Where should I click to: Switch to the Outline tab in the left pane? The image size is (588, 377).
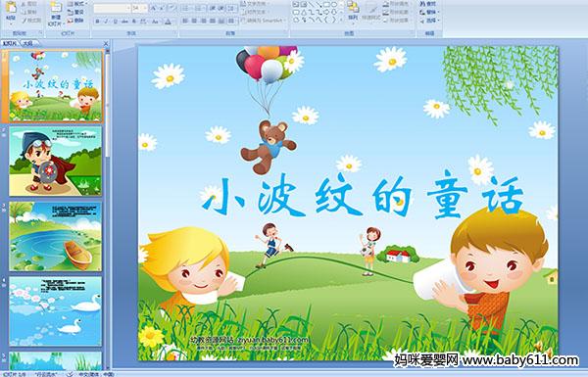click(x=28, y=43)
